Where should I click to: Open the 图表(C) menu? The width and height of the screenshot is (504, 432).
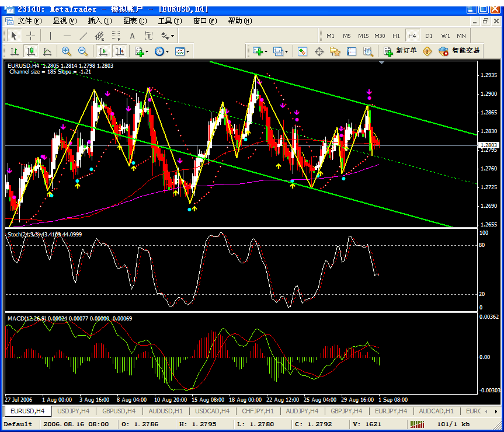tap(135, 21)
